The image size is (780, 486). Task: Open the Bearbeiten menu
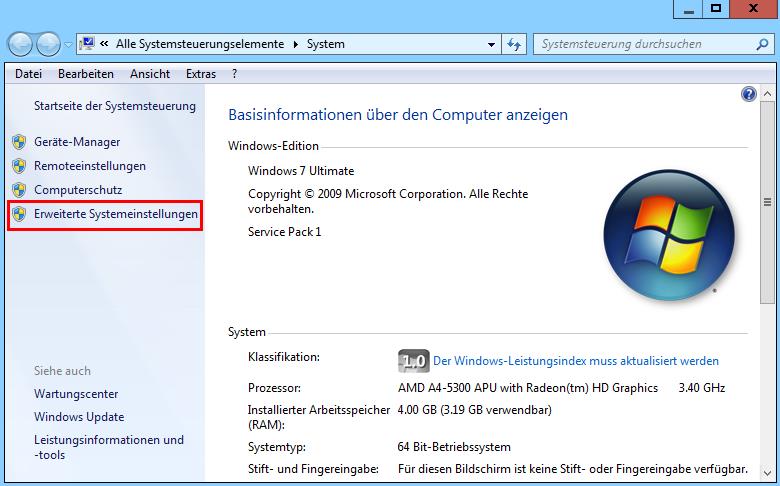click(x=86, y=74)
